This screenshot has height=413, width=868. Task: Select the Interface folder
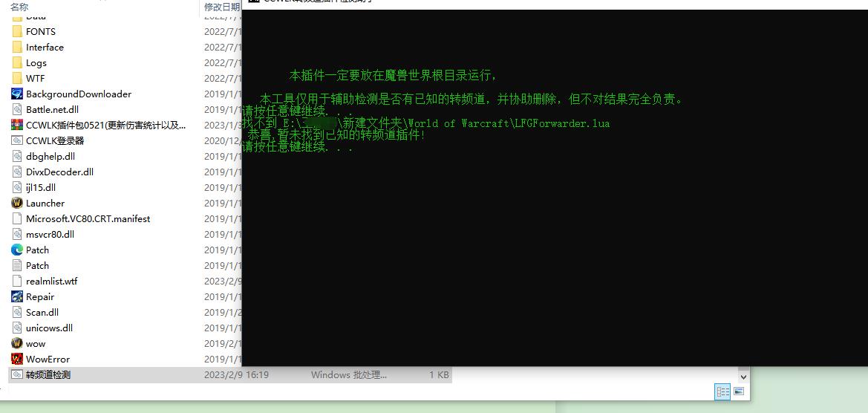click(45, 47)
